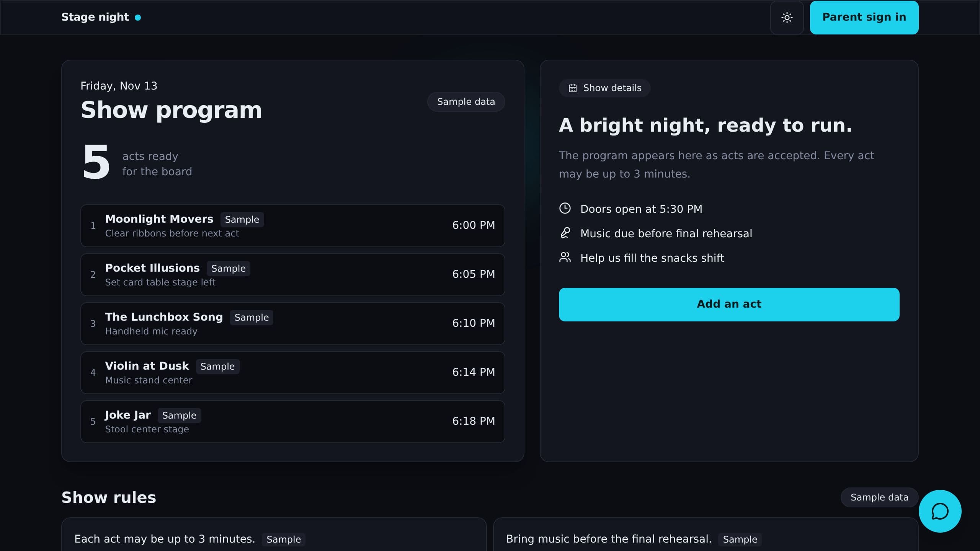Click 'Doors open at 5:30 PM' text

(x=641, y=209)
